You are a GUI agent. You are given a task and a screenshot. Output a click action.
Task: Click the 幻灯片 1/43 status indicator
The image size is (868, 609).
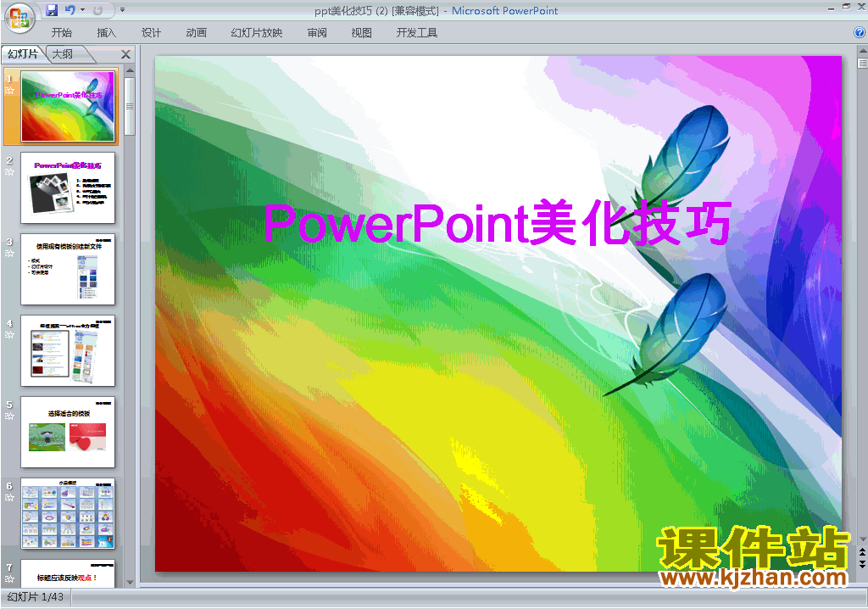[x=36, y=597]
